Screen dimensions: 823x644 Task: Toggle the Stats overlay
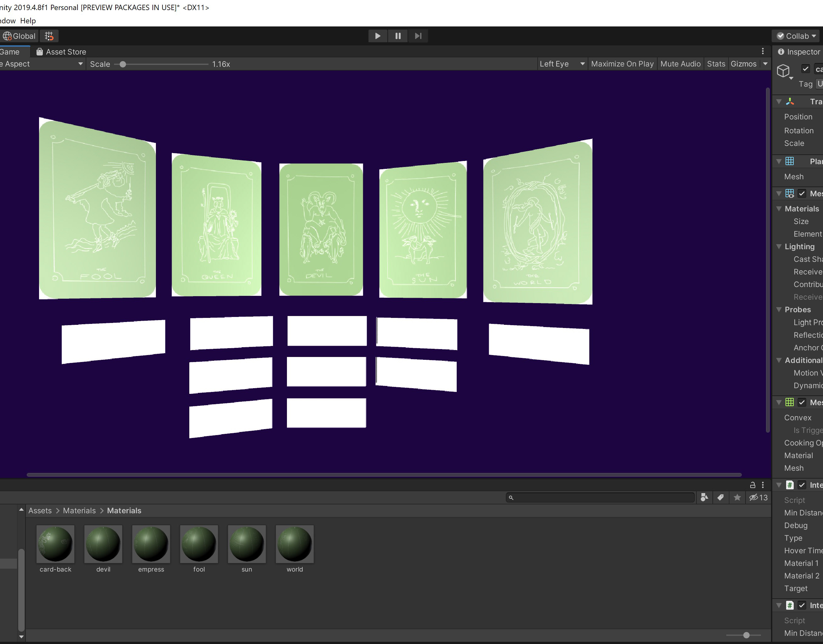[x=716, y=64]
